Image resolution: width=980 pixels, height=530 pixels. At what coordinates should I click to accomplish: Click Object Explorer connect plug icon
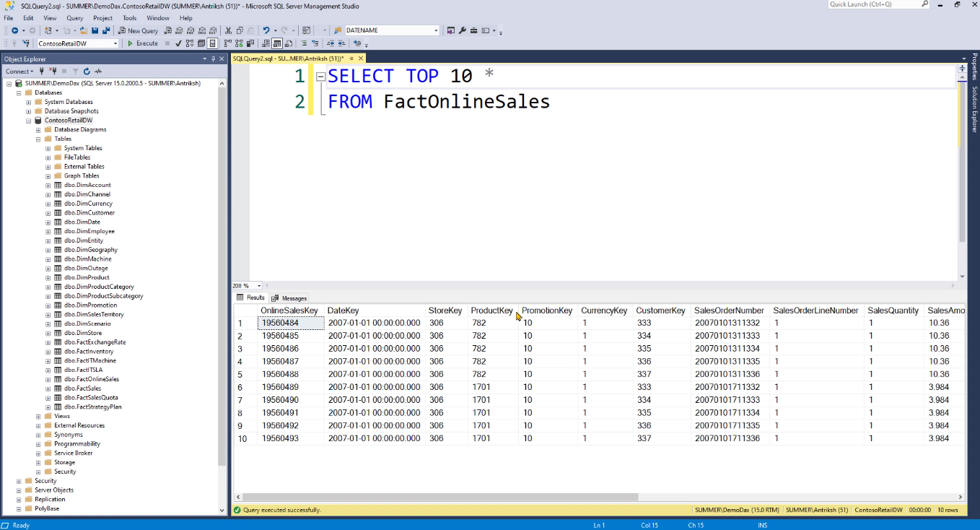(42, 71)
